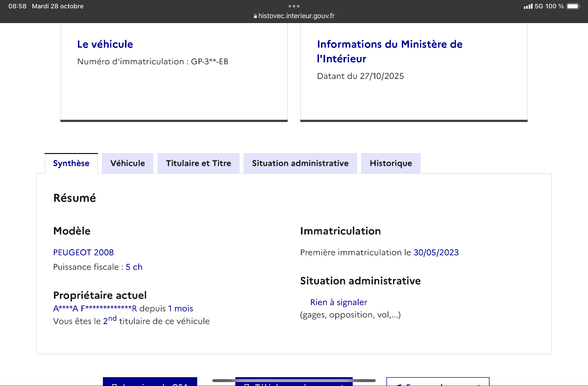Click the 30/05/2023 first registration date
588x386 pixels.
point(436,253)
